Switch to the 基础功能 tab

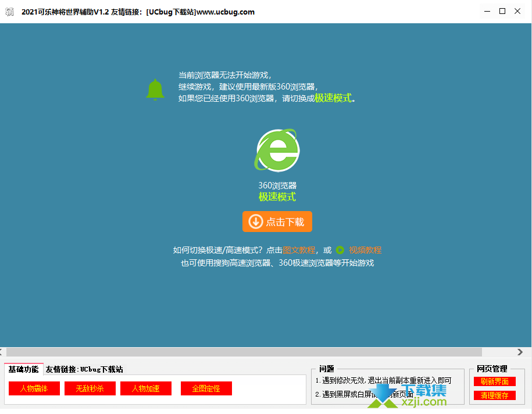[23, 369]
